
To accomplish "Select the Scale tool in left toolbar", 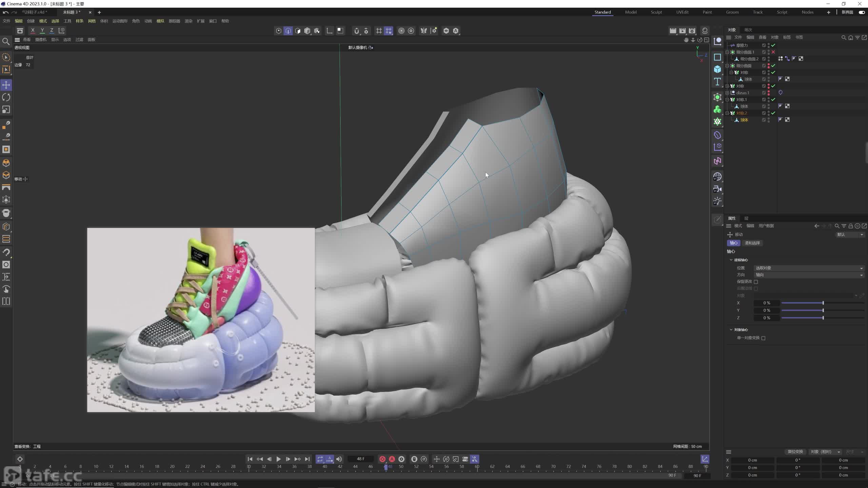I will 6,110.
